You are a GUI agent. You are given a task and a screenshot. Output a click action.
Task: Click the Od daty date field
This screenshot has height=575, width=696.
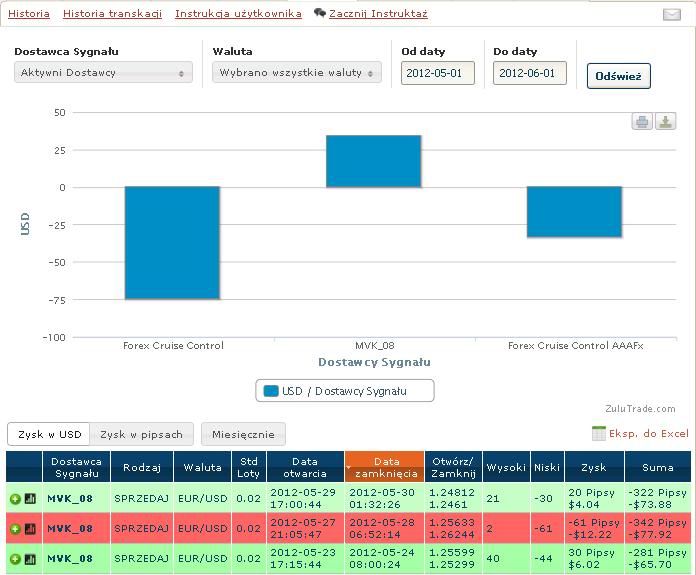pos(438,73)
